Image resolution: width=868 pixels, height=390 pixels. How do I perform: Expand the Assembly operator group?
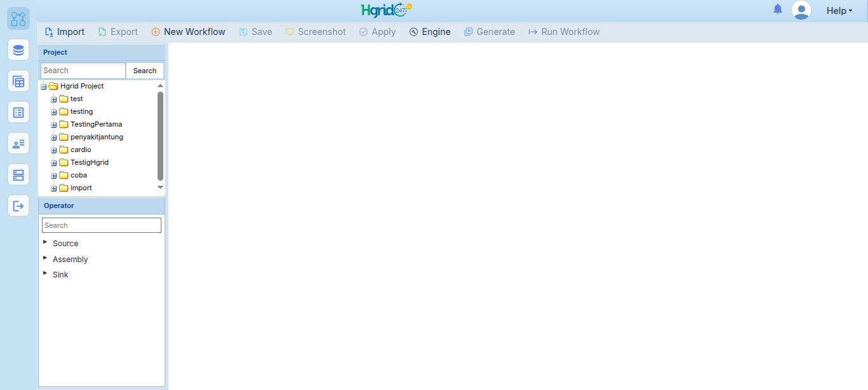(x=45, y=258)
